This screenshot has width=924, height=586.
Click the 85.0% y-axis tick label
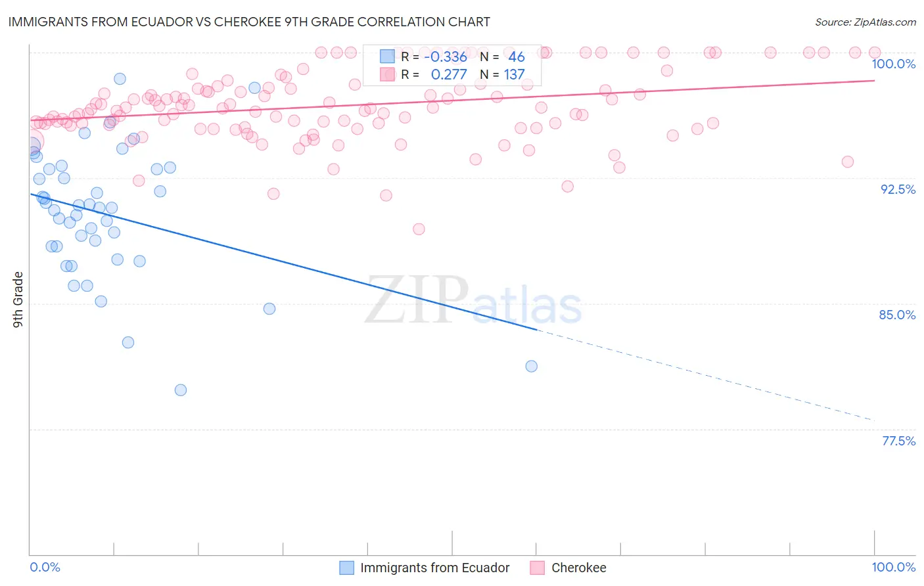898,315
